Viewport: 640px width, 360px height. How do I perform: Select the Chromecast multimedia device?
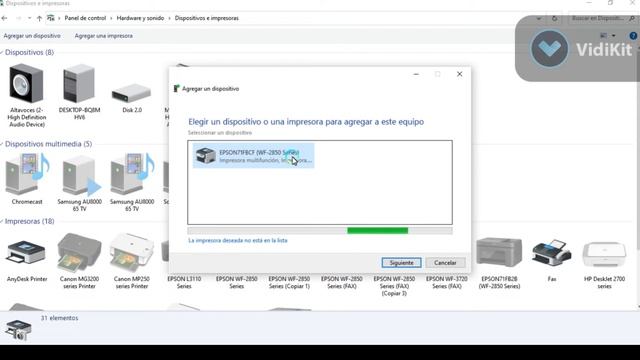tap(27, 174)
